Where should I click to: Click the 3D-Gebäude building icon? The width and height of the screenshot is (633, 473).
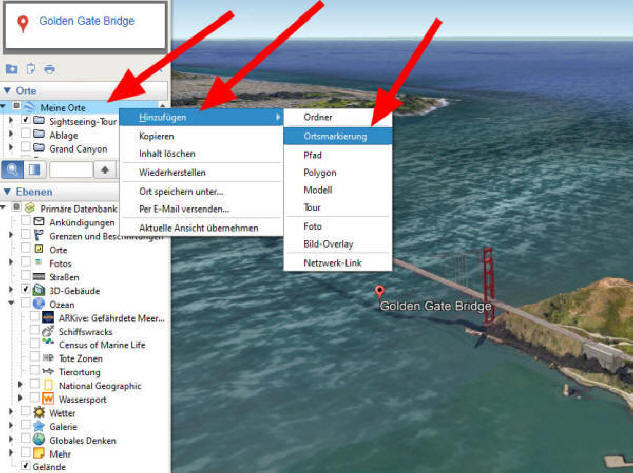pyautogui.click(x=39, y=290)
